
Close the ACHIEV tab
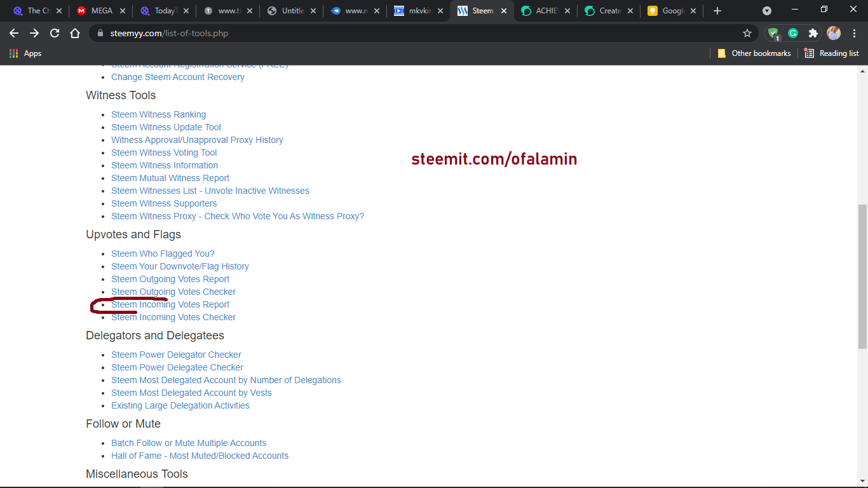click(x=567, y=11)
